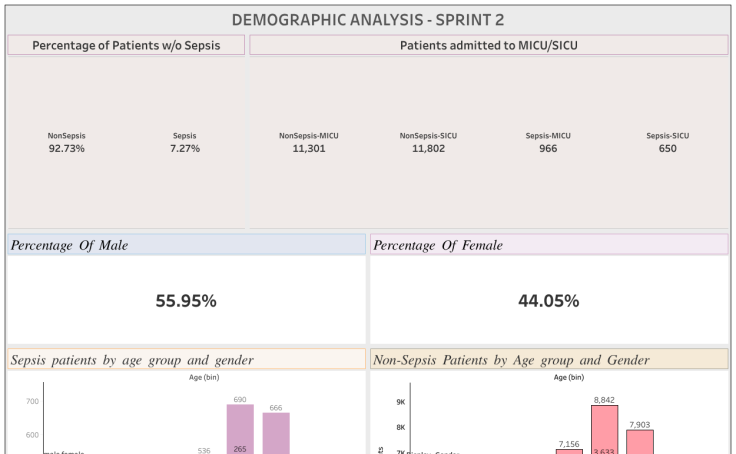This screenshot has height=454, width=736.
Task: Select the Patients admitted to MICU/SICU header
Action: coord(488,45)
